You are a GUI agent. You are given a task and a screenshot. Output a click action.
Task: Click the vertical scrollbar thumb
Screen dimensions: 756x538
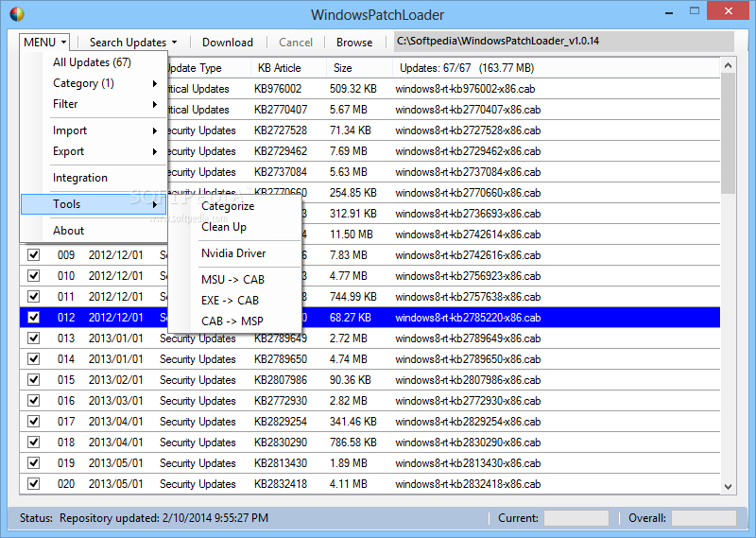(x=728, y=133)
